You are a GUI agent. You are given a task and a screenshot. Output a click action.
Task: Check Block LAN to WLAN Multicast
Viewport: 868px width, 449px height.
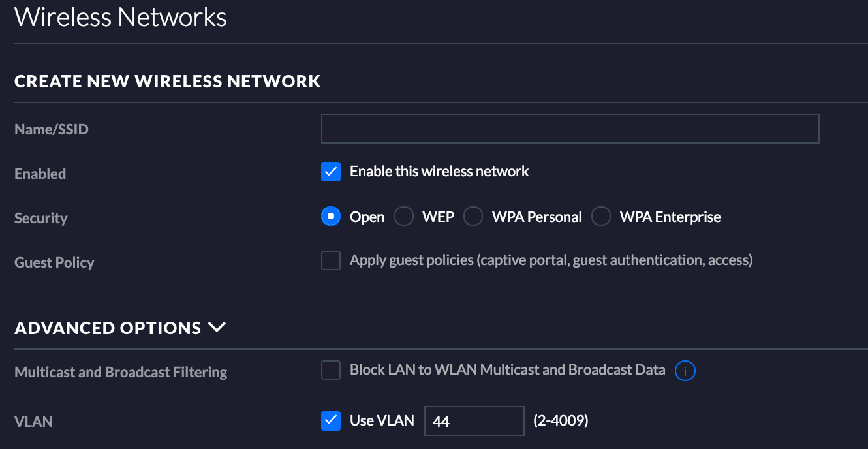330,369
